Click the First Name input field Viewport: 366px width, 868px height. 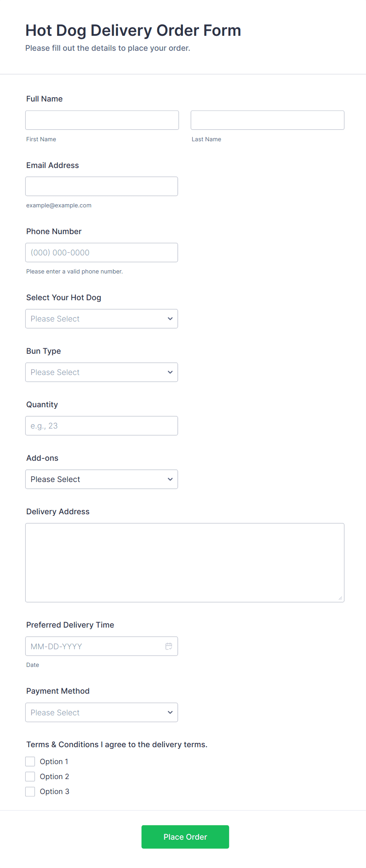(x=102, y=120)
